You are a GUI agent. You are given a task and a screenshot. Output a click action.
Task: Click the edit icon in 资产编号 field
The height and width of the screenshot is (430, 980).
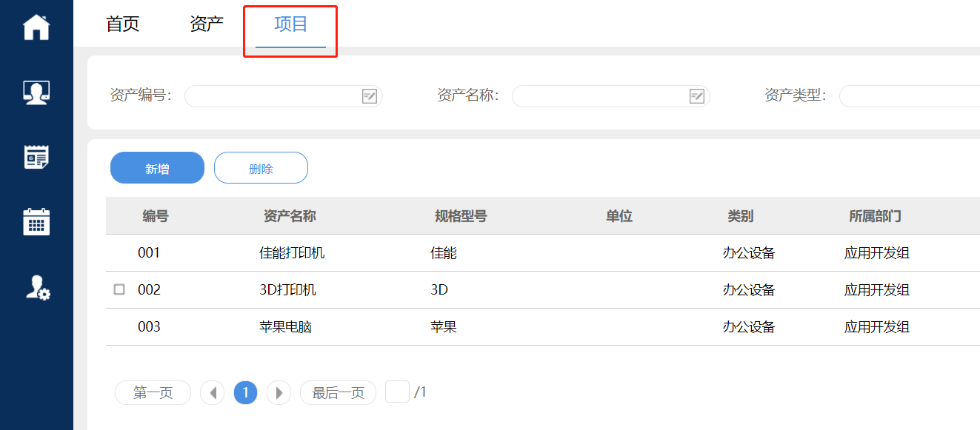click(369, 96)
